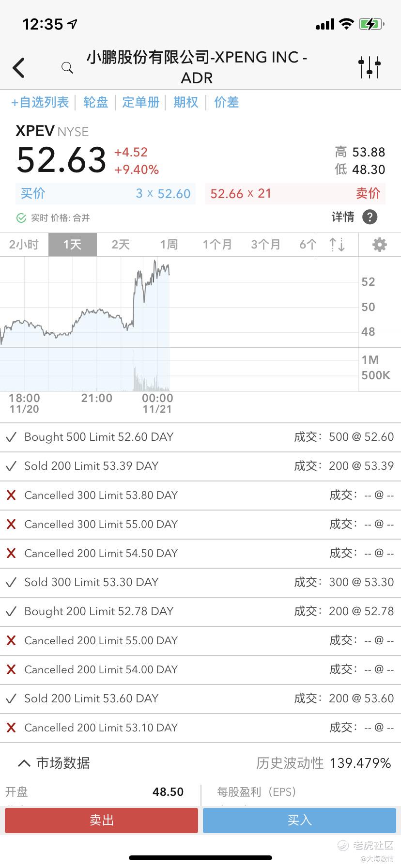401x868 pixels.
Task: Open the symbol search magnifier
Action: point(67,68)
